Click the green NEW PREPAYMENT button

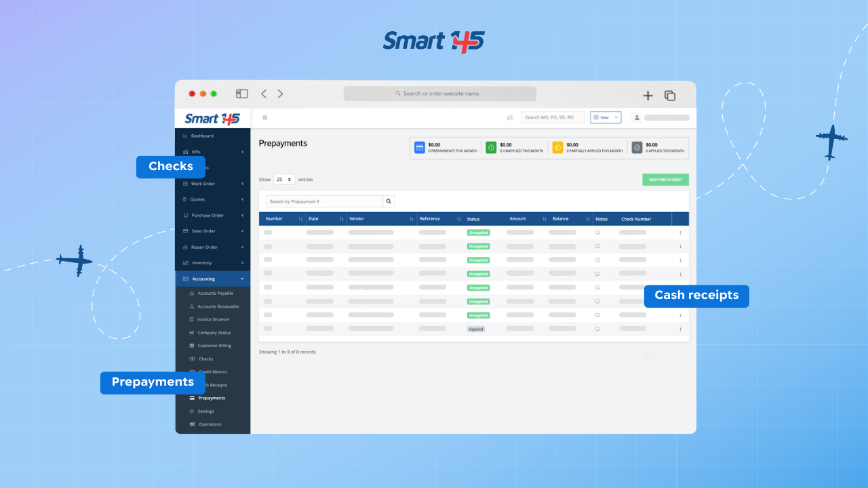coord(665,180)
